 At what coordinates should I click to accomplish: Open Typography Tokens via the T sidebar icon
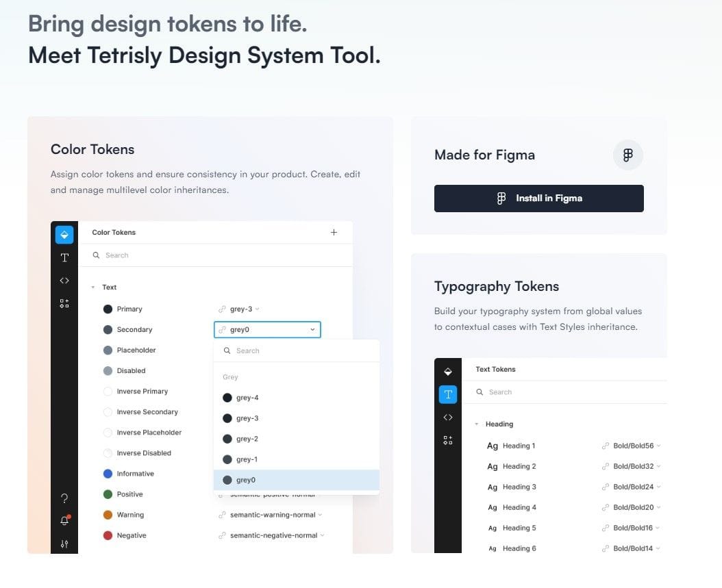(64, 258)
